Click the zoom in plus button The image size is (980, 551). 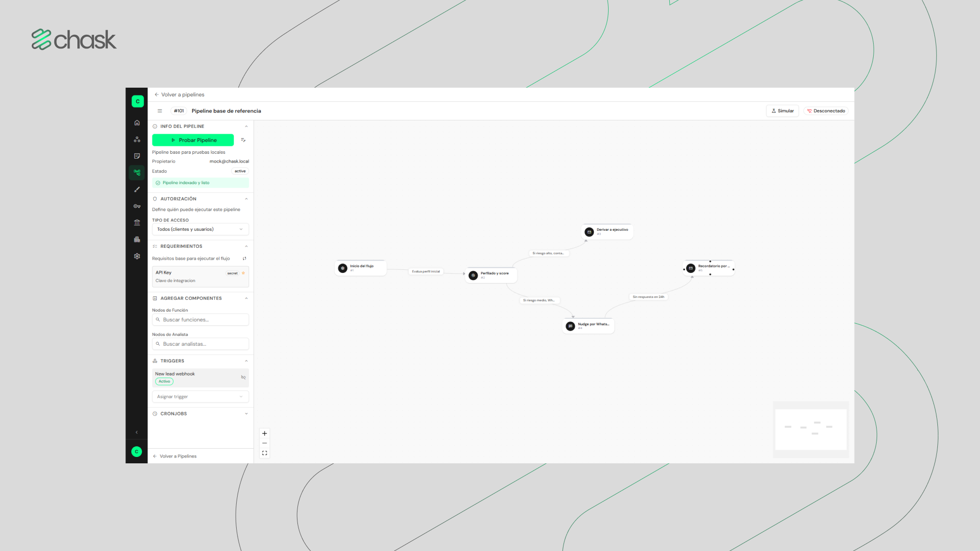[265, 433]
